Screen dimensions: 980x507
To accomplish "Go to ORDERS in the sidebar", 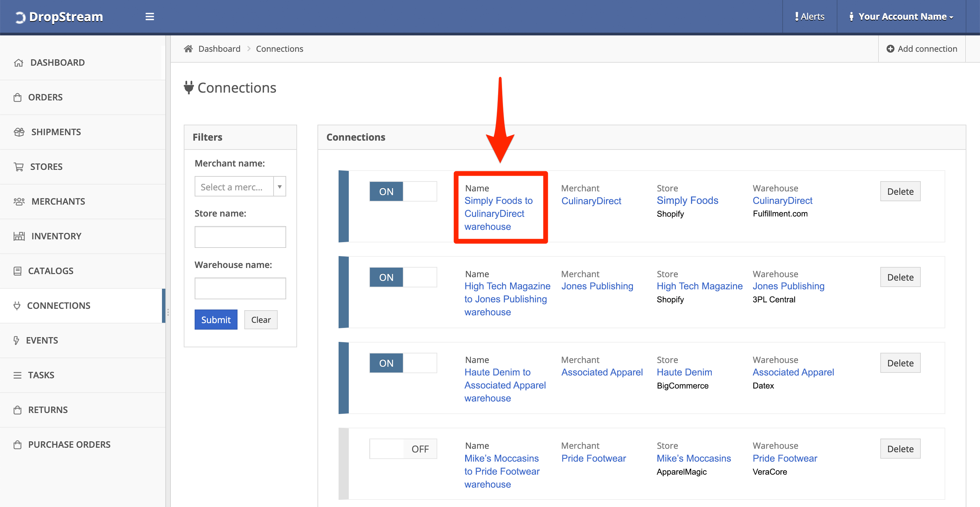I will [83, 97].
